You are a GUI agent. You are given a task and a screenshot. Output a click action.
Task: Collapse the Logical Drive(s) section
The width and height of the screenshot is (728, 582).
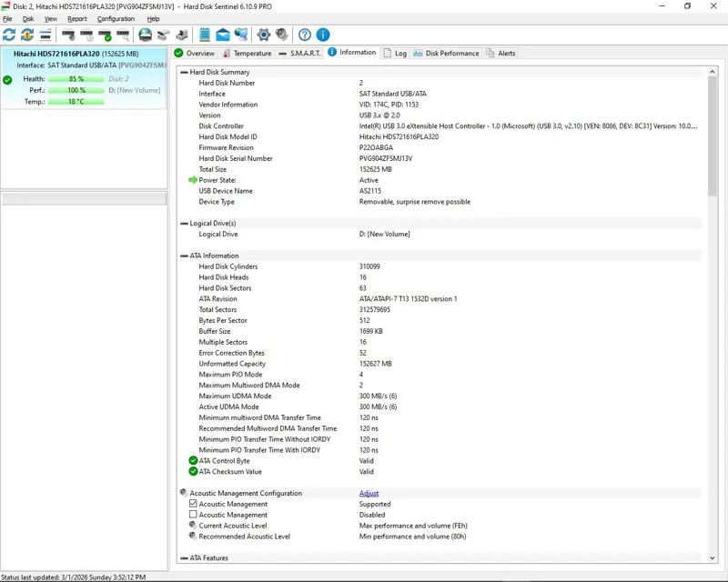184,223
